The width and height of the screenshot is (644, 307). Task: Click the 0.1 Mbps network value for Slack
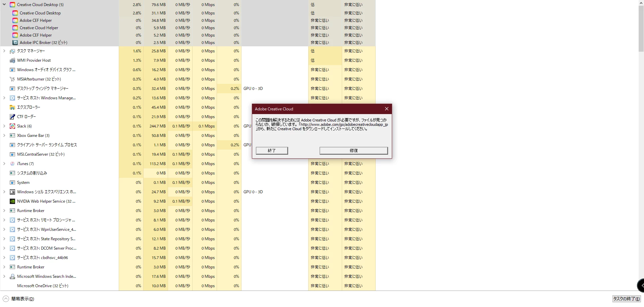pos(207,126)
